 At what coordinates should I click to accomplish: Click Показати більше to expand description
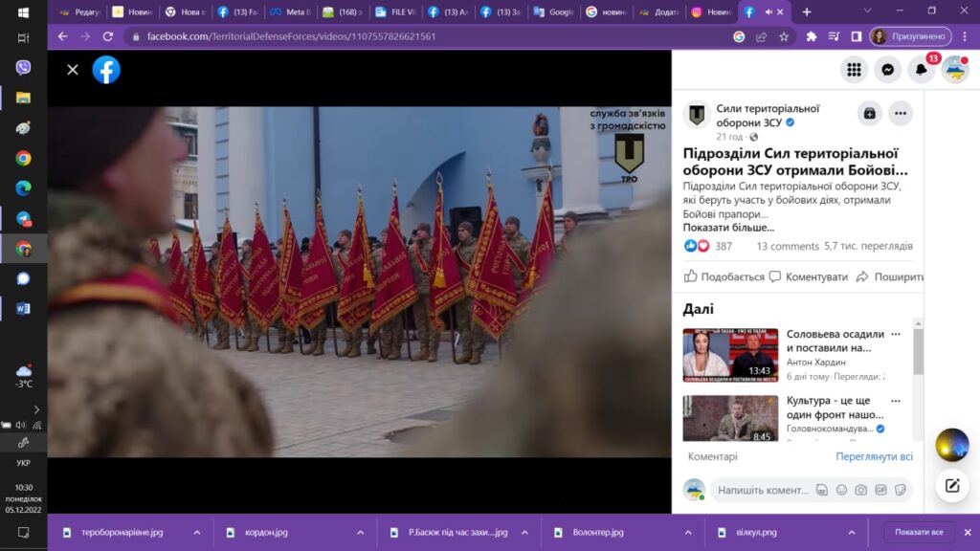[728, 228]
